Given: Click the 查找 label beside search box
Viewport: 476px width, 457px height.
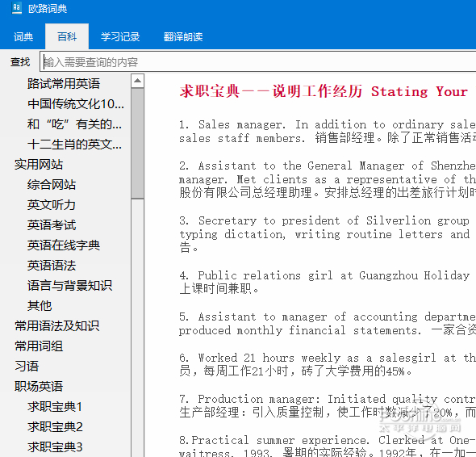Looking at the screenshot, I should coord(20,62).
